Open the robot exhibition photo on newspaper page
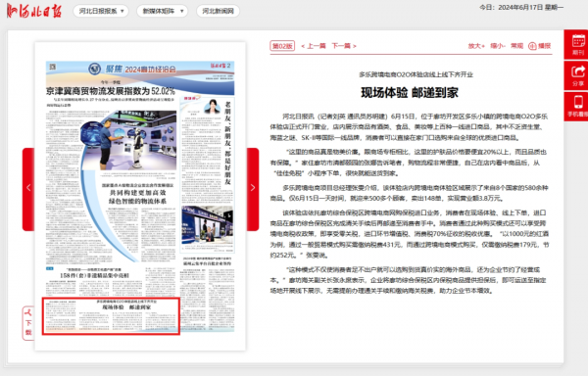This screenshot has height=376, width=588. click(128, 140)
